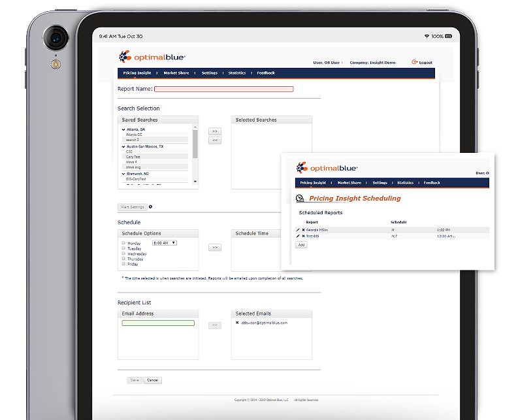This screenshot has height=420, width=518.
Task: Edit the Test BIS report with pencil icon
Action: coord(298,236)
